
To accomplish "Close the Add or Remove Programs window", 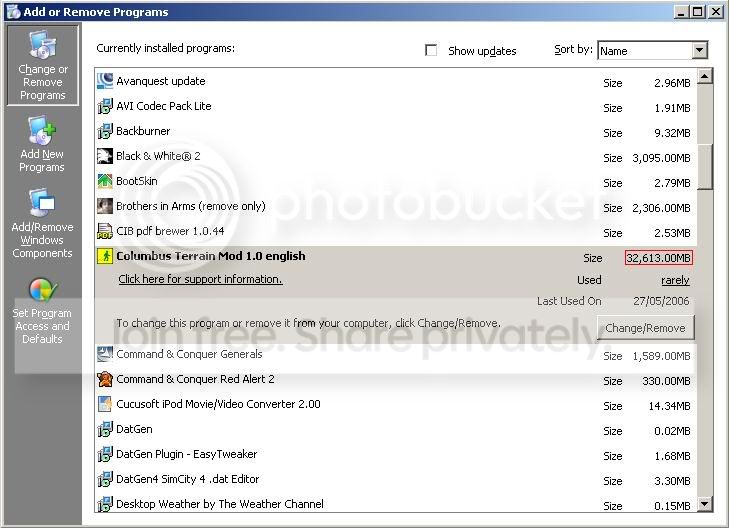I will click(x=716, y=12).
